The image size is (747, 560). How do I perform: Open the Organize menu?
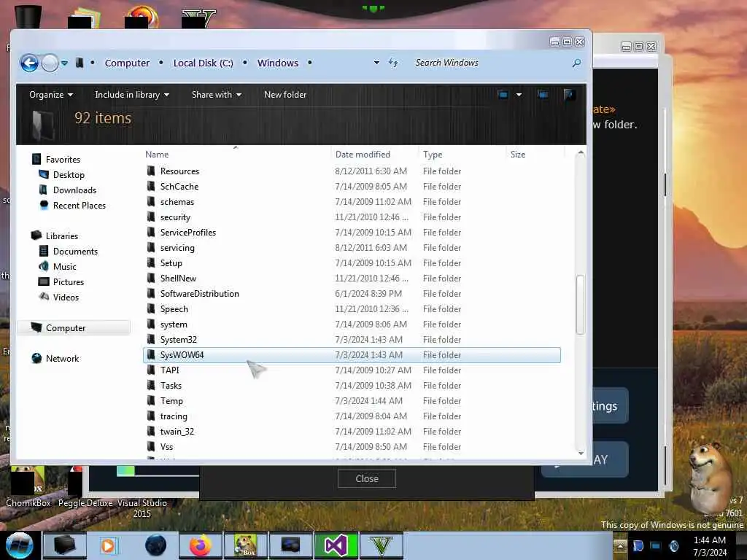[x=51, y=95]
